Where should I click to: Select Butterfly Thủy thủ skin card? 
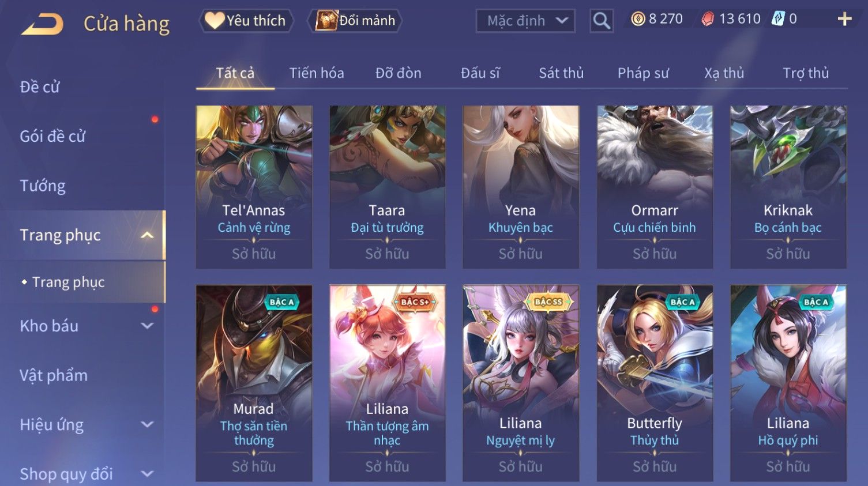(655, 383)
